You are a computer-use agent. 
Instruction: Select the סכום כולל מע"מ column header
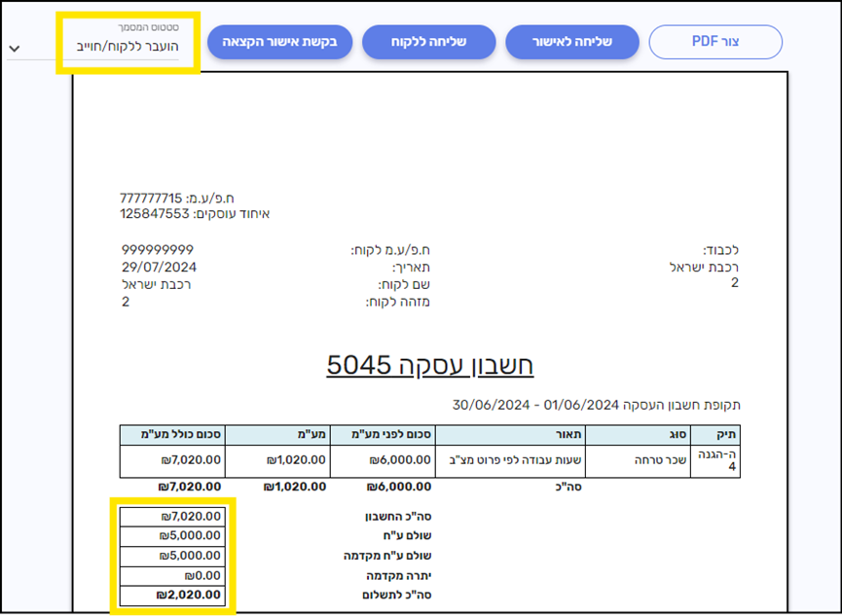tap(174, 435)
